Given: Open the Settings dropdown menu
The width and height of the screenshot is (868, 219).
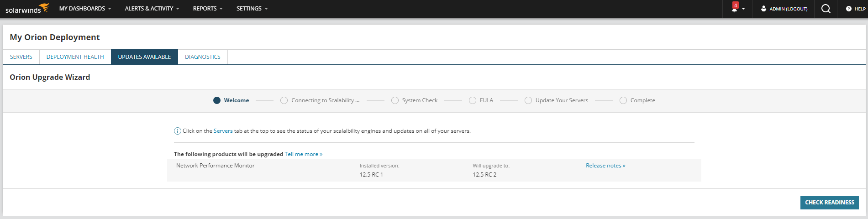Looking at the screenshot, I should click(252, 9).
